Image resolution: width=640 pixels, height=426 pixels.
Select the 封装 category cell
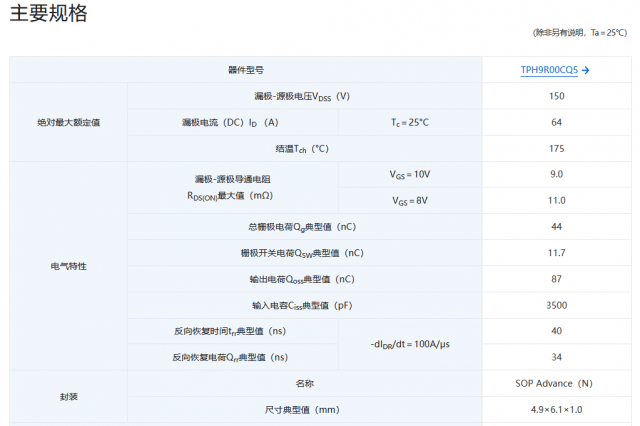[x=68, y=396]
